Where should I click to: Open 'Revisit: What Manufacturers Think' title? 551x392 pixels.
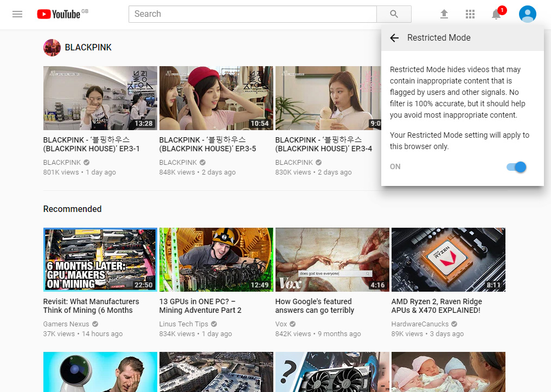(x=91, y=306)
